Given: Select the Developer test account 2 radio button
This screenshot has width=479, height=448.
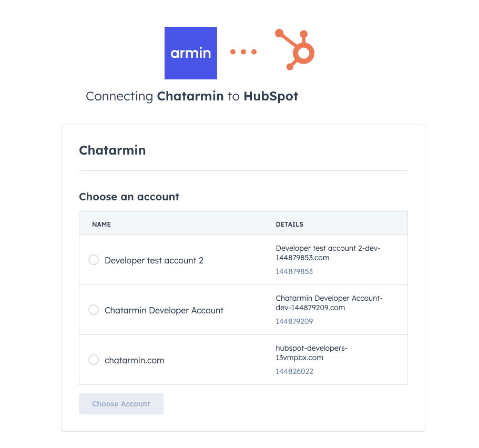Looking at the screenshot, I should point(94,260).
